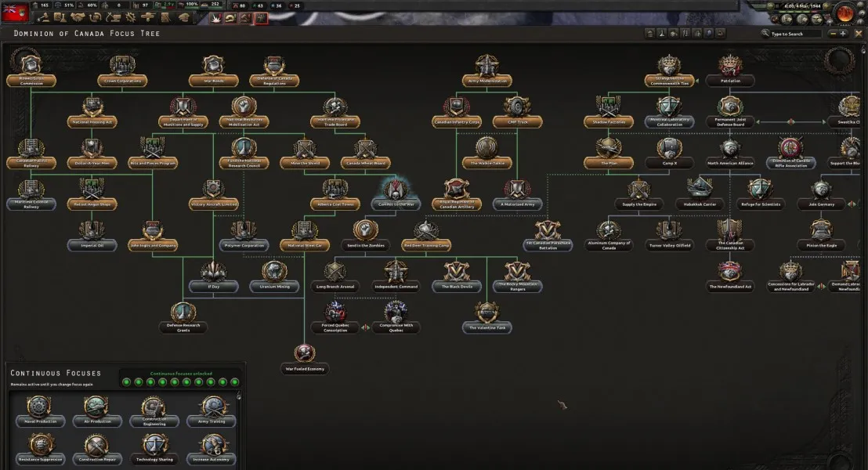Viewport: 868px width, 470px height.
Task: Click the National Steel Car label
Action: point(305,245)
